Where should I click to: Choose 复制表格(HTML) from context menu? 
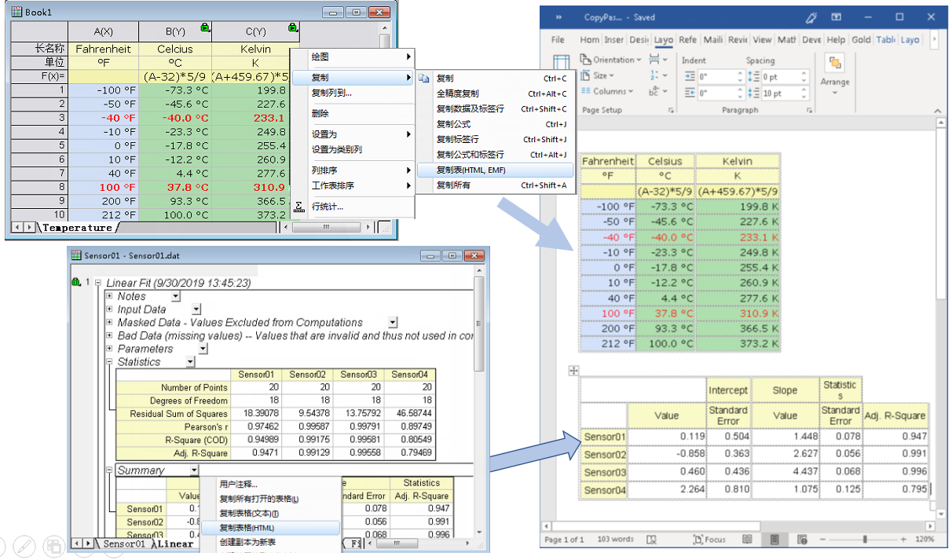point(247,528)
